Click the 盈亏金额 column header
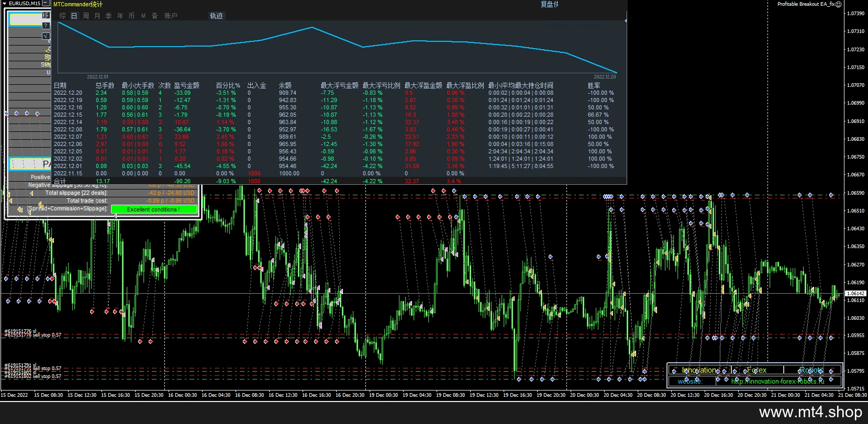Viewport: 868px width, 424px height. 186,85
